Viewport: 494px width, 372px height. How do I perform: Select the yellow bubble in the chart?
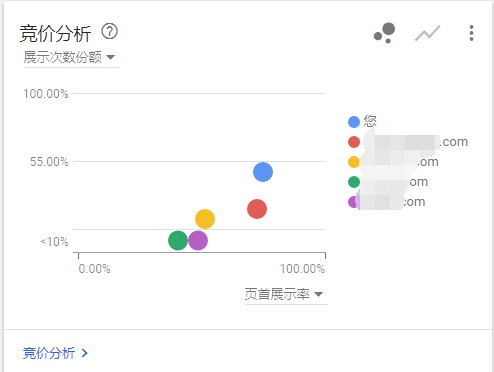[x=205, y=219]
